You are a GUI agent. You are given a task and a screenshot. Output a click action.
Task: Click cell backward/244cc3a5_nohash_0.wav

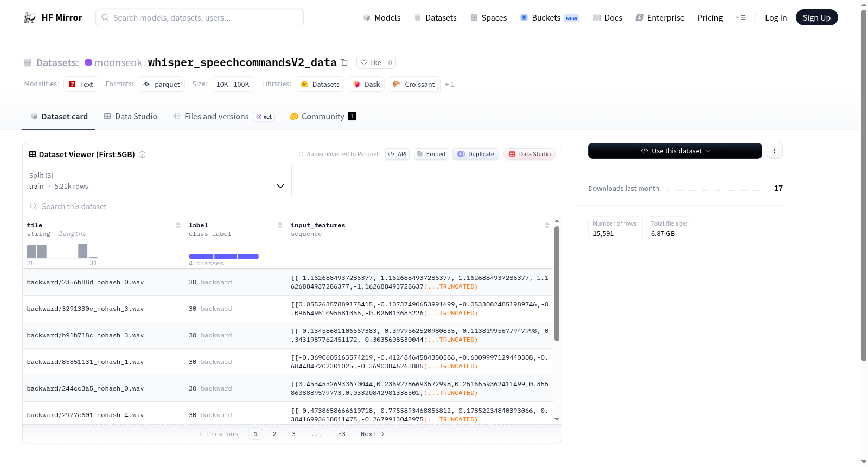(x=103, y=389)
